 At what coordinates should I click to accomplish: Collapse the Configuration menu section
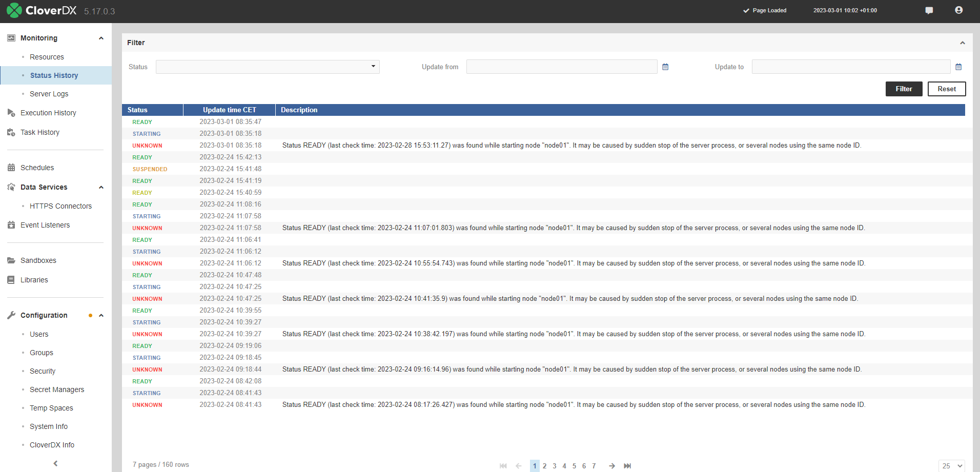click(101, 315)
